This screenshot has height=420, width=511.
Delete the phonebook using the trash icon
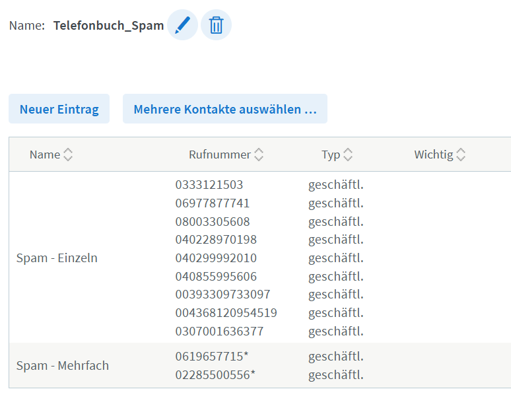click(x=216, y=26)
